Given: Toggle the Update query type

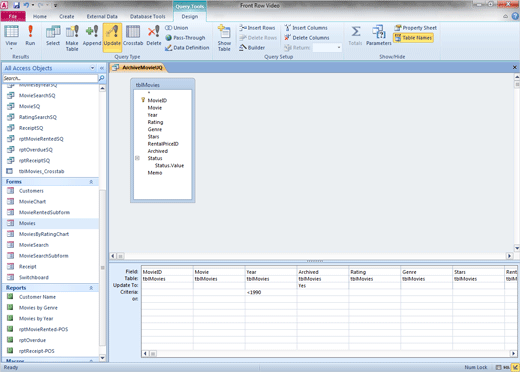Looking at the screenshot, I should 112,37.
